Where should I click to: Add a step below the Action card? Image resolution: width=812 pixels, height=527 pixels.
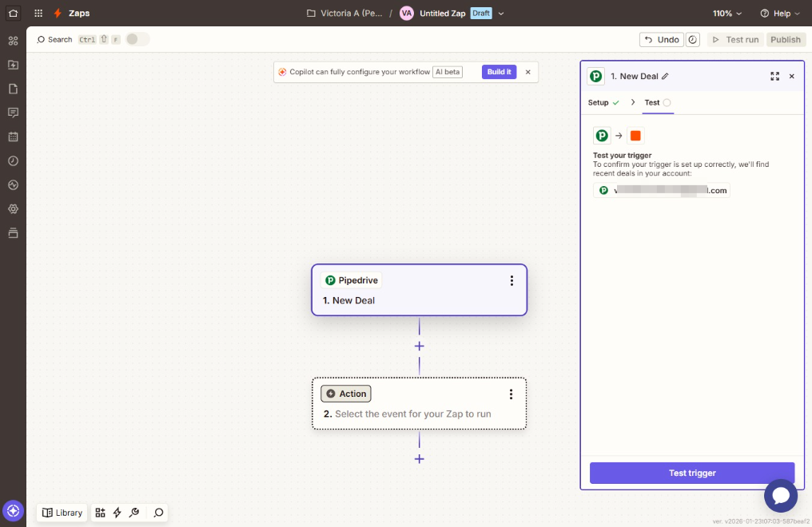(420, 459)
